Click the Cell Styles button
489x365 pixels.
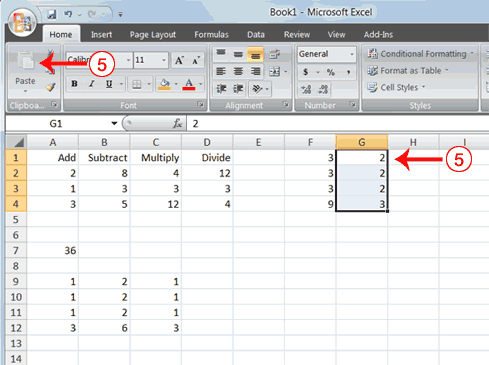pos(396,87)
